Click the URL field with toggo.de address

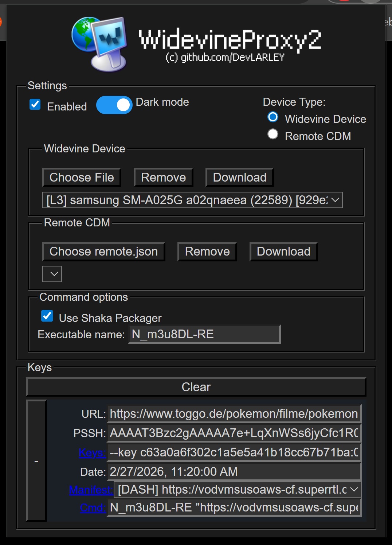coord(234,414)
